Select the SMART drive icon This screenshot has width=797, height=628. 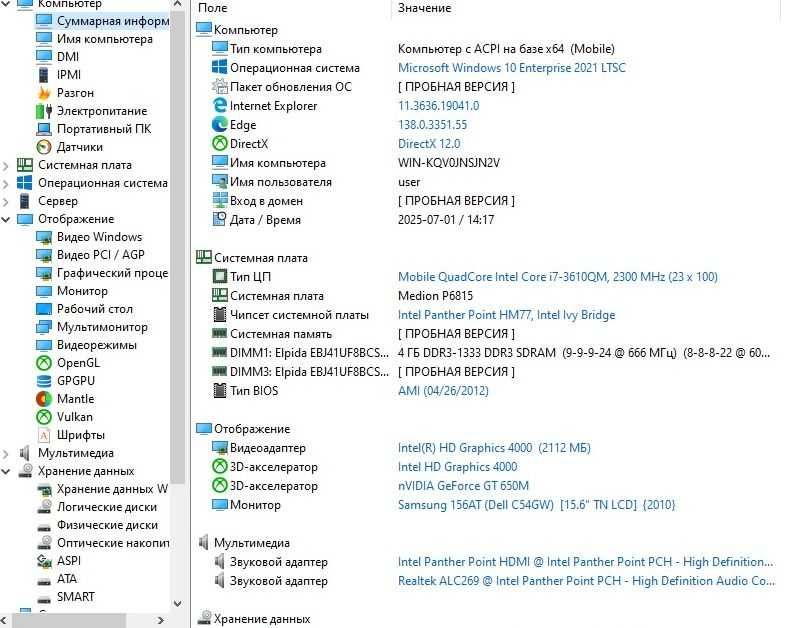coord(44,598)
